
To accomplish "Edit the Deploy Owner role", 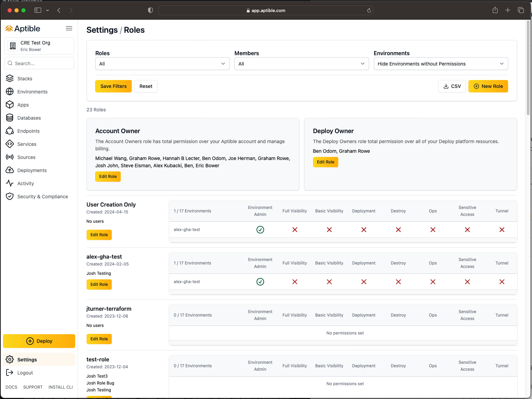I will [x=326, y=162].
